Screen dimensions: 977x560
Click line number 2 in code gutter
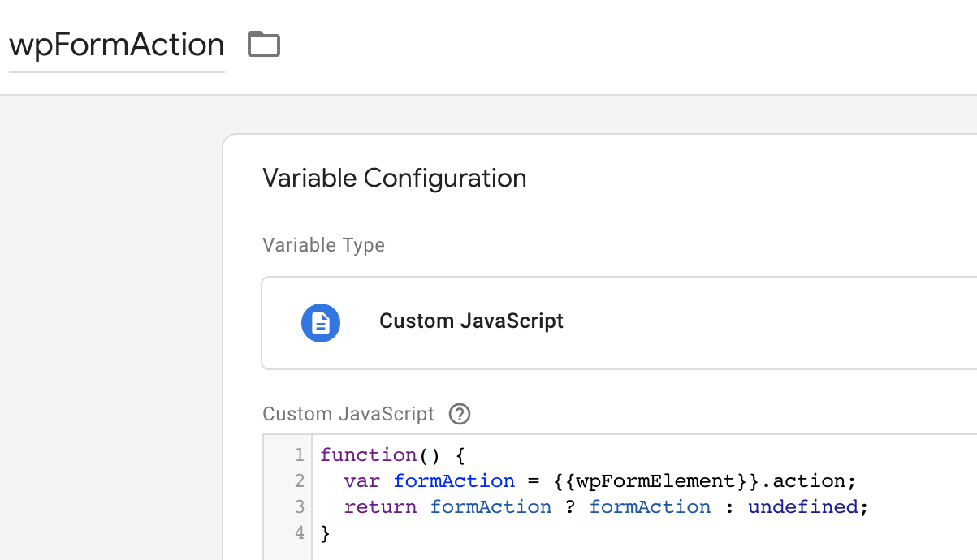click(x=300, y=481)
